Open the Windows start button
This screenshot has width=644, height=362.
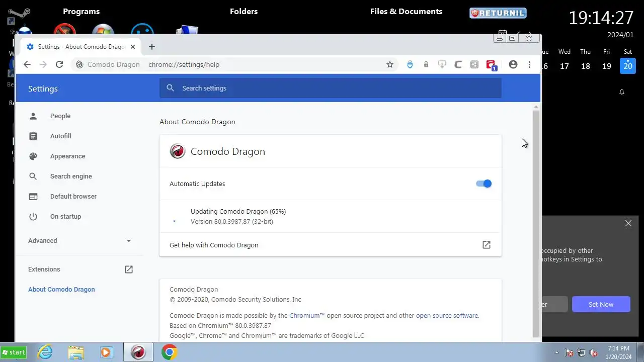(x=14, y=352)
